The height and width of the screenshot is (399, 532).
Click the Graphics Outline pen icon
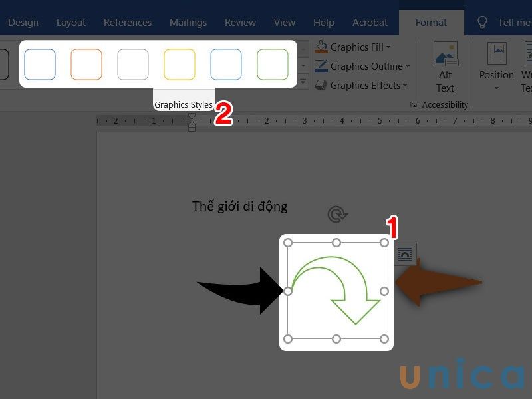coord(321,66)
